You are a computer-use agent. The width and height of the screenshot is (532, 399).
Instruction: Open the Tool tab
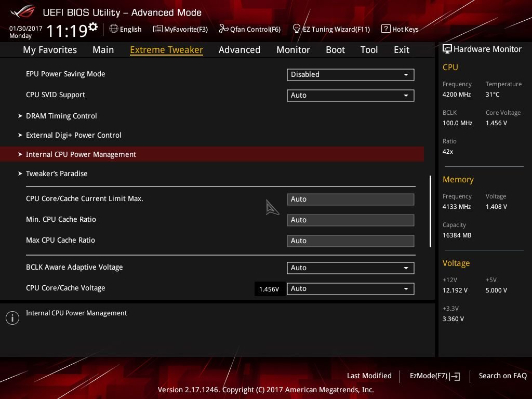369,50
